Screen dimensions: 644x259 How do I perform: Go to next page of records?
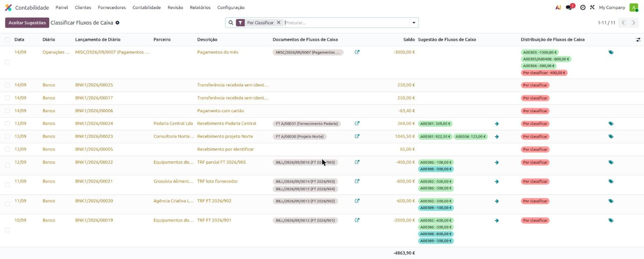634,23
